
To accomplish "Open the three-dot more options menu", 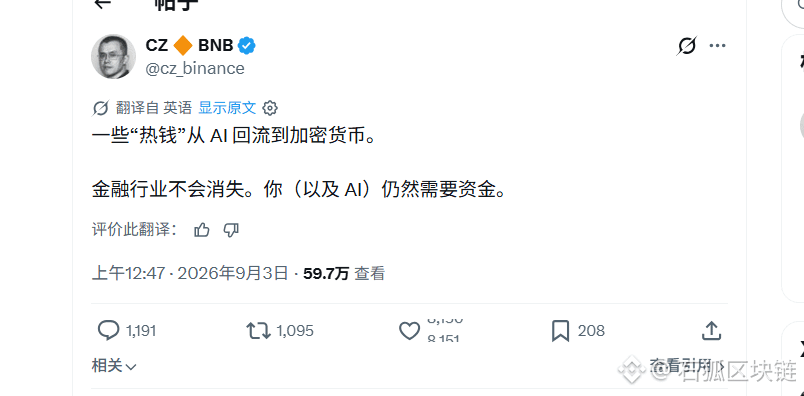I will click(717, 46).
